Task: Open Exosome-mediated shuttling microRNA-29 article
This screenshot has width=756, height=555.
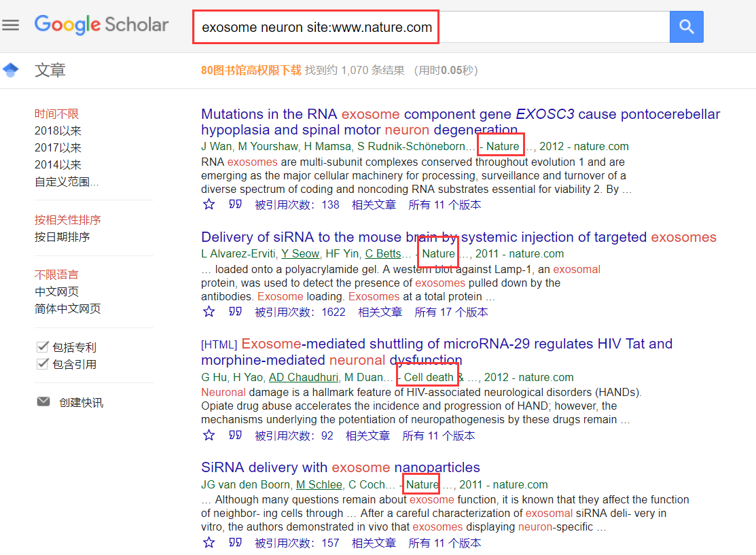Action: 437,352
